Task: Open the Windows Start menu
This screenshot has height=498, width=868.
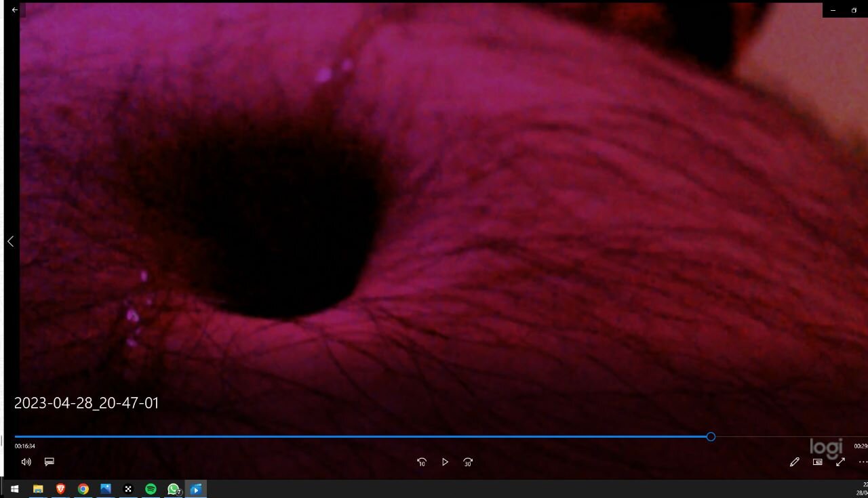Action: 14,489
